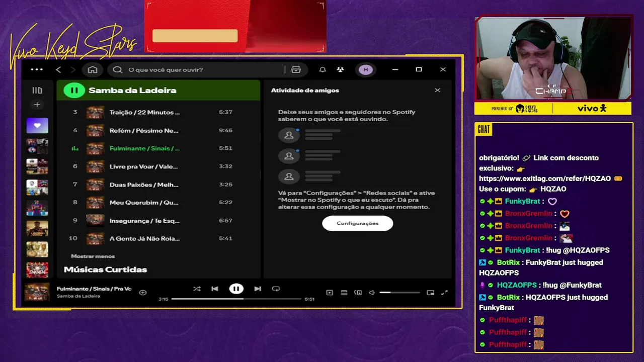Image resolution: width=644 pixels, height=362 pixels.
Task: Toggle repeat in player controls
Action: tap(276, 289)
